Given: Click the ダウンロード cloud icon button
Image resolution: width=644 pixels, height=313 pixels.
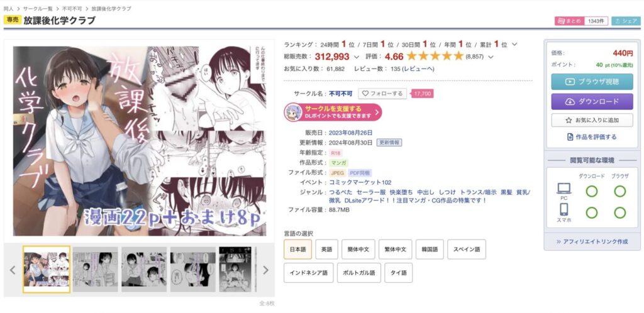Looking at the screenshot, I should (x=592, y=102).
